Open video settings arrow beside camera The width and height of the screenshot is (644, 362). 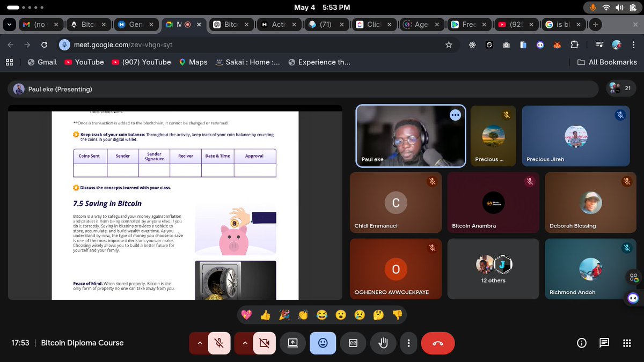tap(244, 343)
